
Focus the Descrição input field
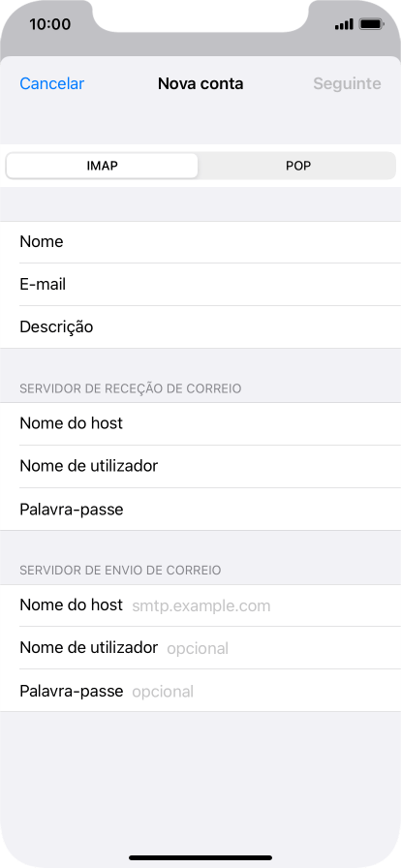pyautogui.click(x=200, y=327)
